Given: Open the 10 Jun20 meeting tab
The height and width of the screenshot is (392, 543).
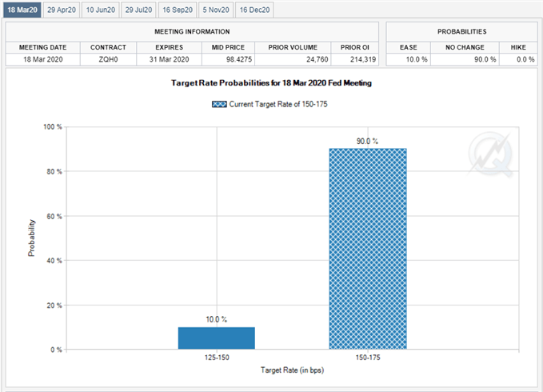Looking at the screenshot, I should pos(101,10).
